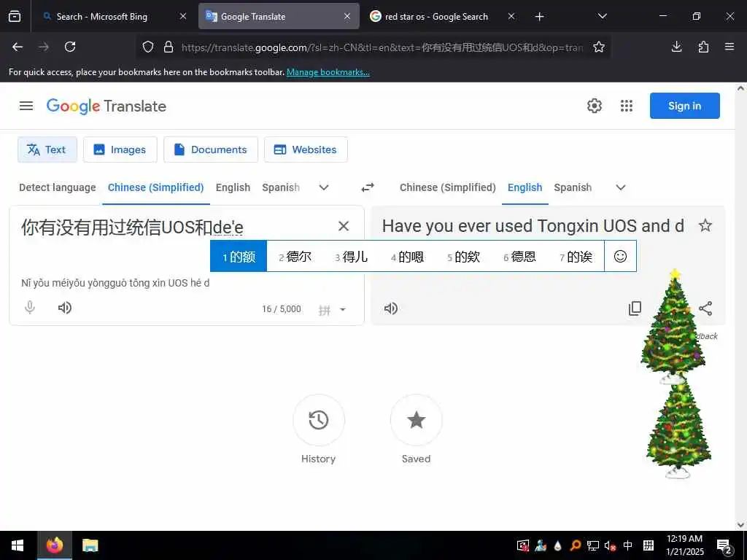Select English as target language
This screenshot has width=747, height=560.
coord(525,187)
